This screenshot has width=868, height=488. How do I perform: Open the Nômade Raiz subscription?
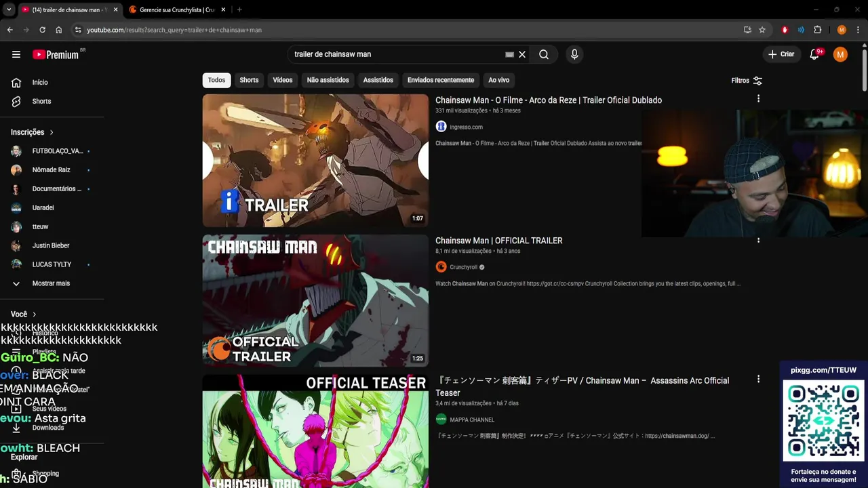[x=52, y=169]
